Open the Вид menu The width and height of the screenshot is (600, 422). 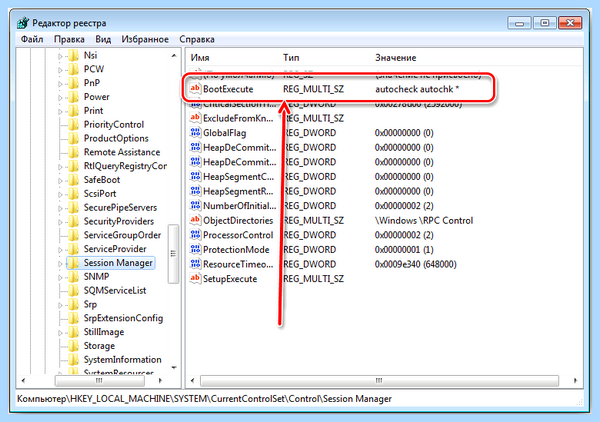point(103,39)
